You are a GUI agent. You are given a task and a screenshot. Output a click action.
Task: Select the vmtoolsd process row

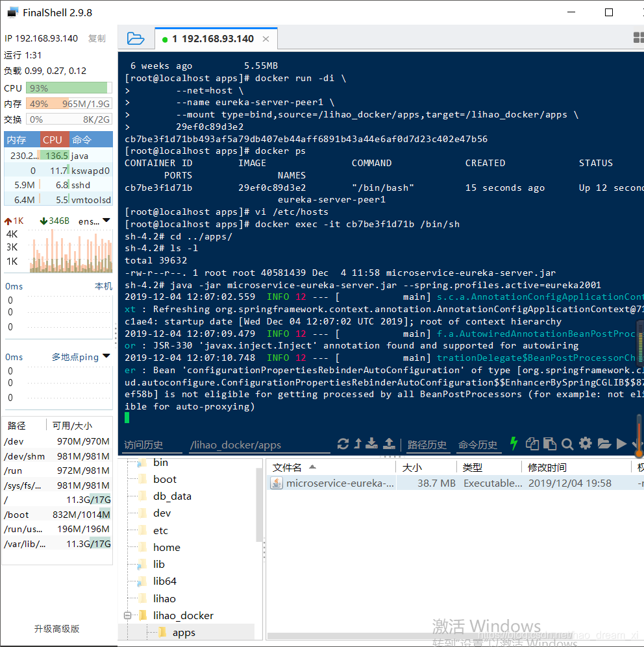click(58, 200)
